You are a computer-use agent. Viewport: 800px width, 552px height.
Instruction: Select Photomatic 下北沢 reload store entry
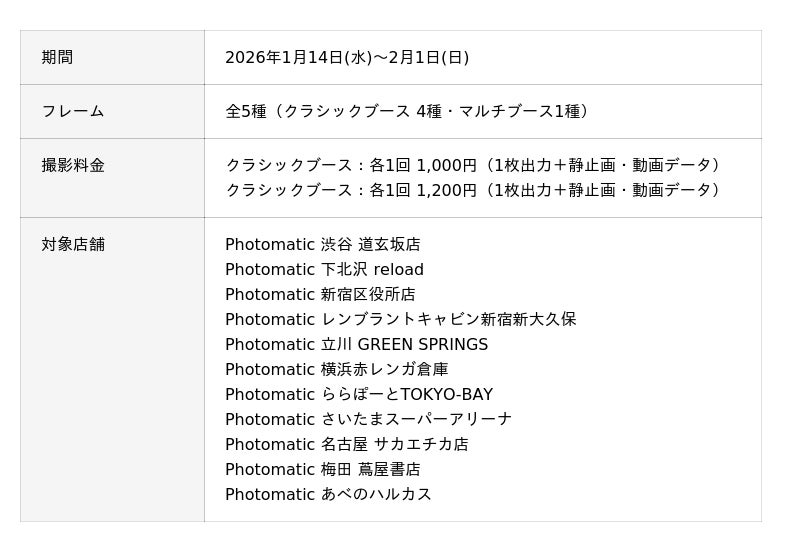point(324,270)
